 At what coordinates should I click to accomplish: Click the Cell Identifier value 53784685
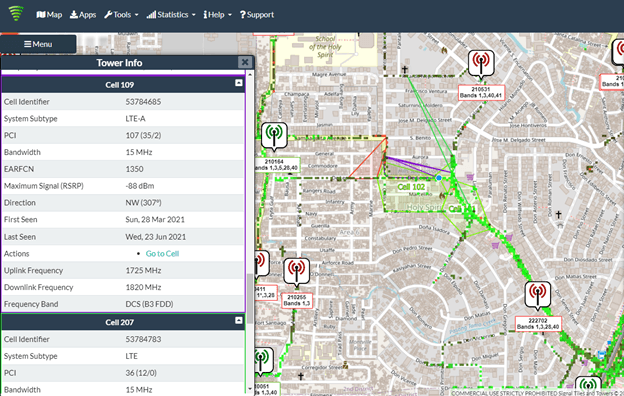coord(143,102)
